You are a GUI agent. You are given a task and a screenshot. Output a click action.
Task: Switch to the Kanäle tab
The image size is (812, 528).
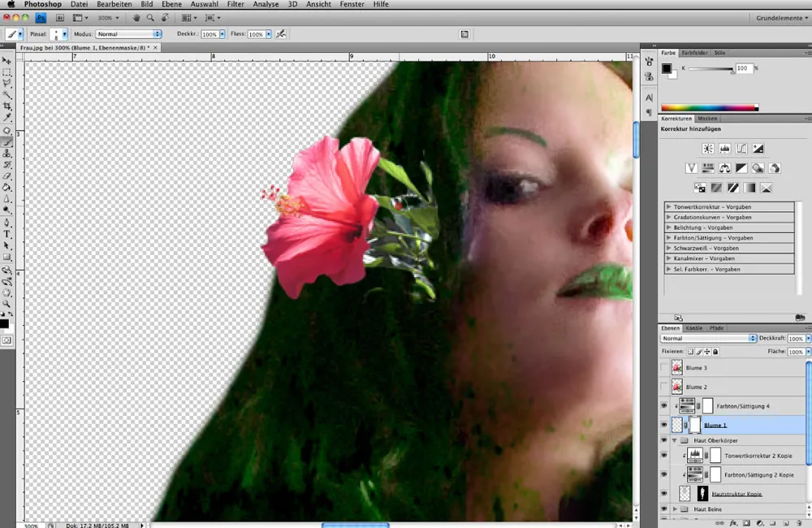693,328
